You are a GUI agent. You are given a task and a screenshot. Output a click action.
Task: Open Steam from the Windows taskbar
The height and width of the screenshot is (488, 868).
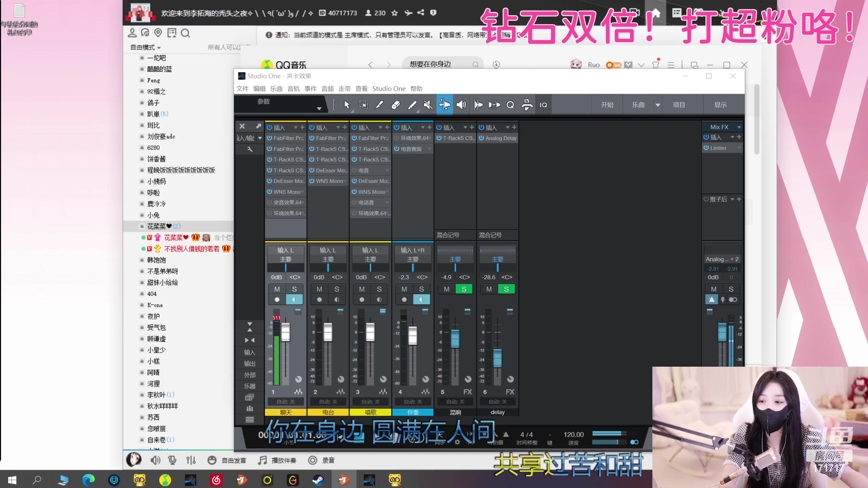[x=318, y=480]
